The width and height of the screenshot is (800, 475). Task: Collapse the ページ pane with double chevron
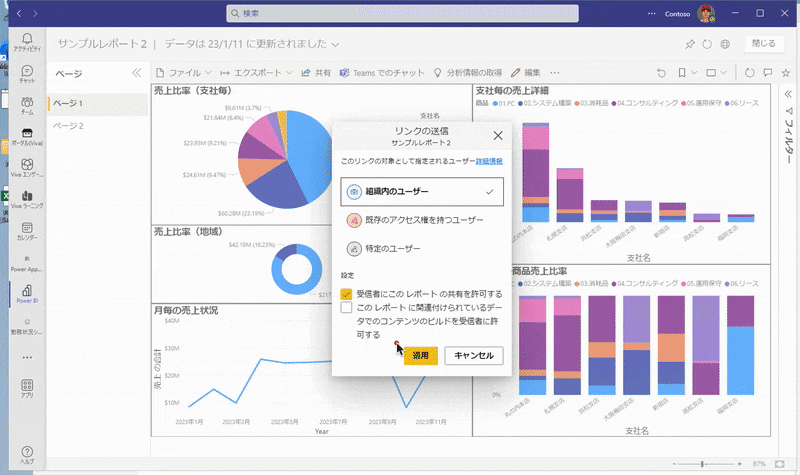pyautogui.click(x=136, y=73)
